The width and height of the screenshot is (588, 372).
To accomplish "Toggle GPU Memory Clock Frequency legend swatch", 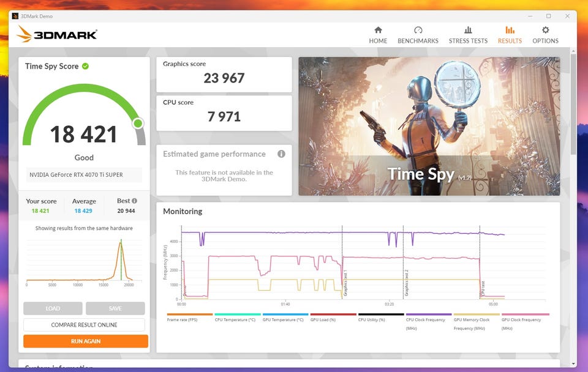I will coord(477,314).
